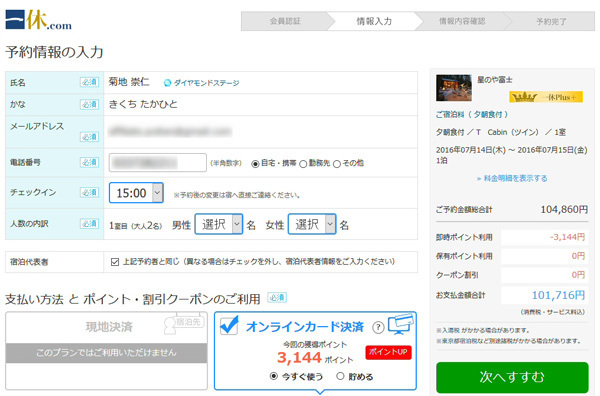600x396 pixels.
Task: Open 料金明細を表示する link
Action: (x=512, y=178)
